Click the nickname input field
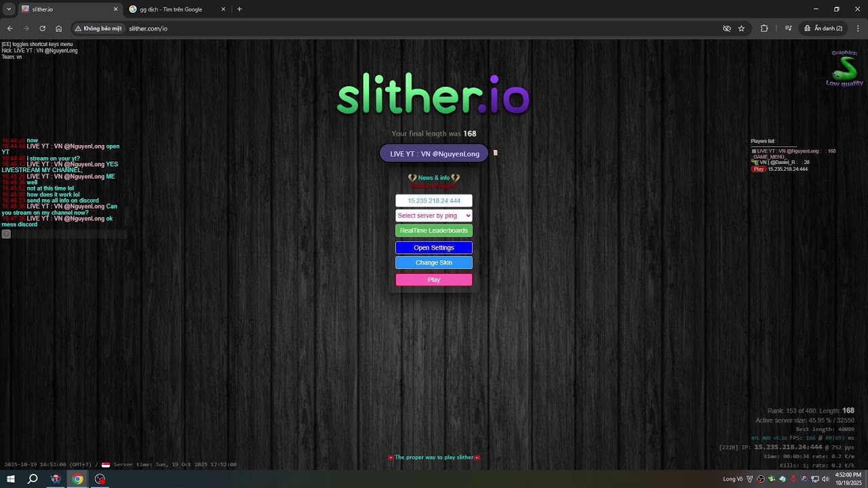This screenshot has height=488, width=868. point(434,154)
